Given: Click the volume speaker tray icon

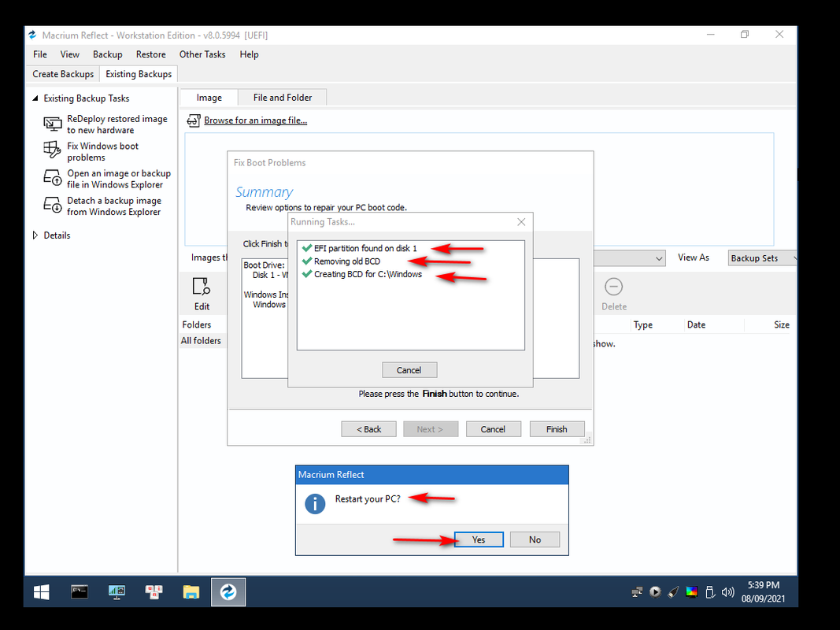Looking at the screenshot, I should [x=728, y=592].
